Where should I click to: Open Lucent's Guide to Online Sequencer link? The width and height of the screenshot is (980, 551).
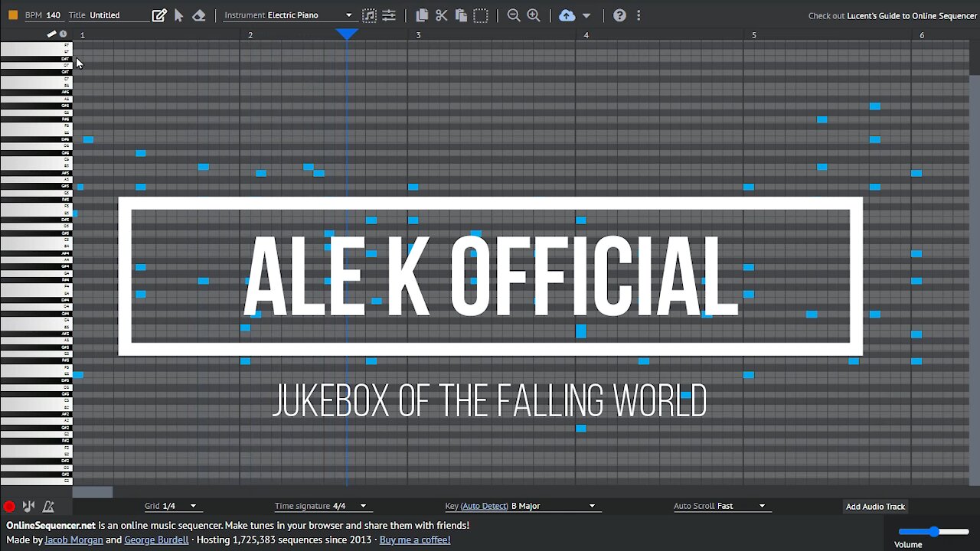click(912, 15)
